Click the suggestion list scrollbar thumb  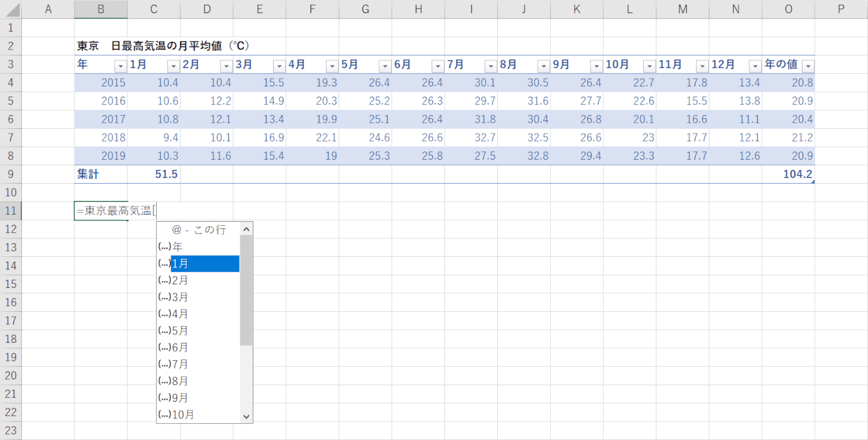point(246,290)
